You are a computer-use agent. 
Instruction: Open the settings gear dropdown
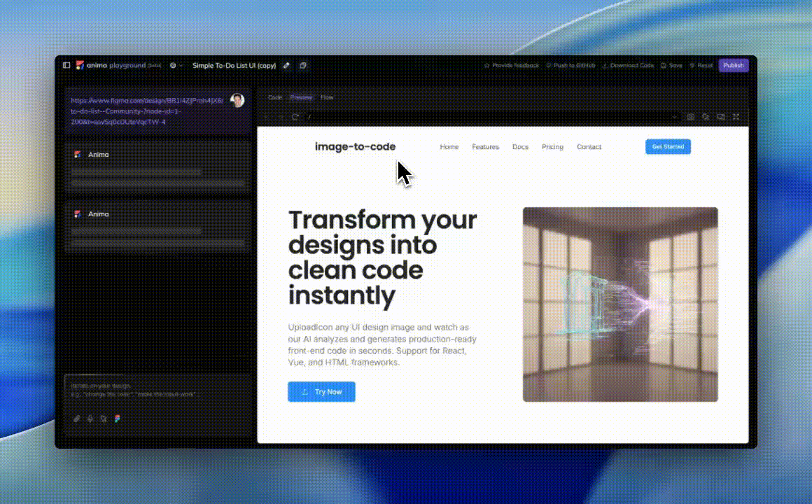(x=176, y=65)
